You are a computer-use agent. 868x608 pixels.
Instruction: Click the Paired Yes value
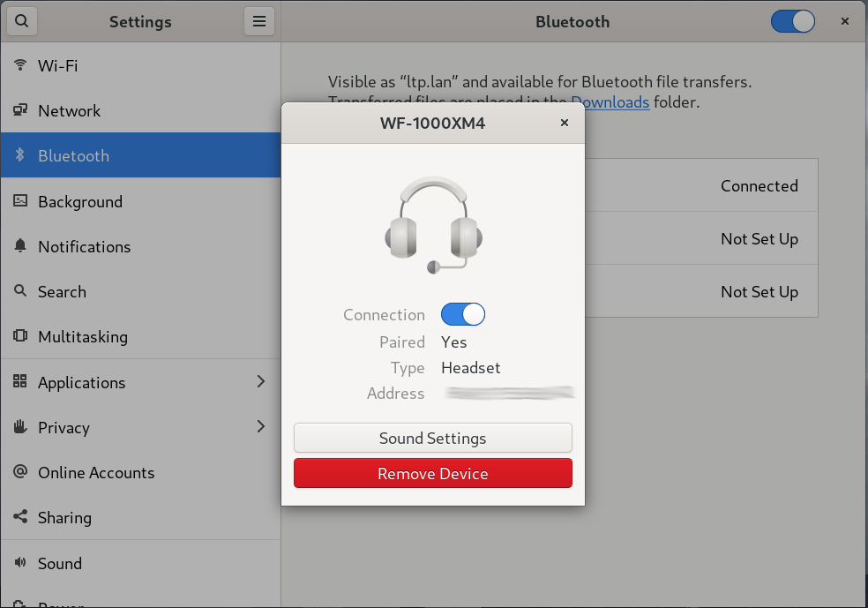coord(454,342)
